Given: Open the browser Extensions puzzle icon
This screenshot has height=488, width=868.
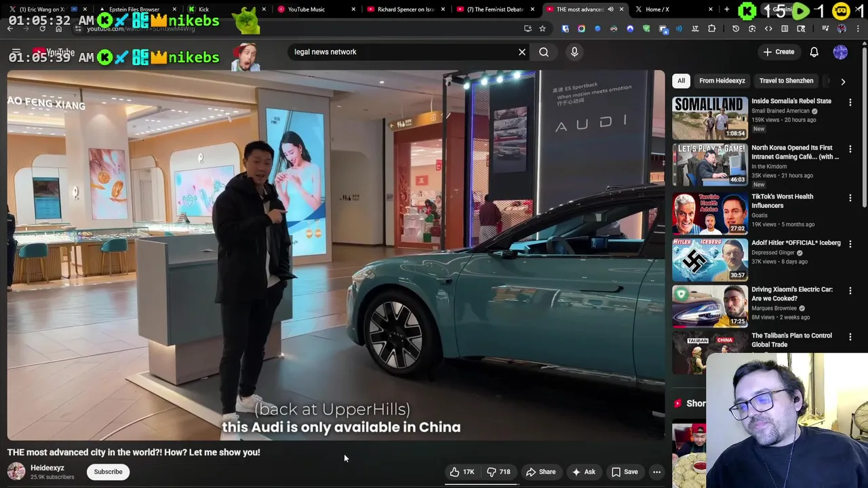Looking at the screenshot, I should coord(711,28).
